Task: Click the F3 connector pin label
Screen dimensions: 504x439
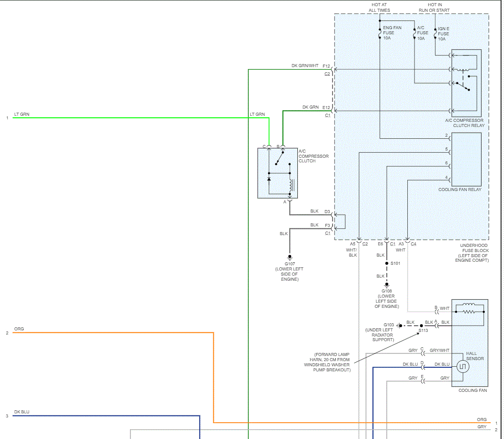Action: [327, 225]
